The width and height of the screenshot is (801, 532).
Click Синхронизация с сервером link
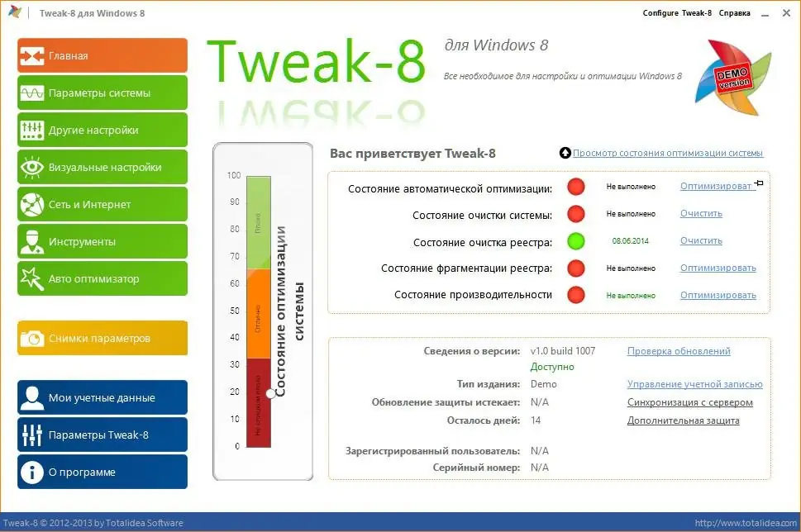pyautogui.click(x=689, y=402)
